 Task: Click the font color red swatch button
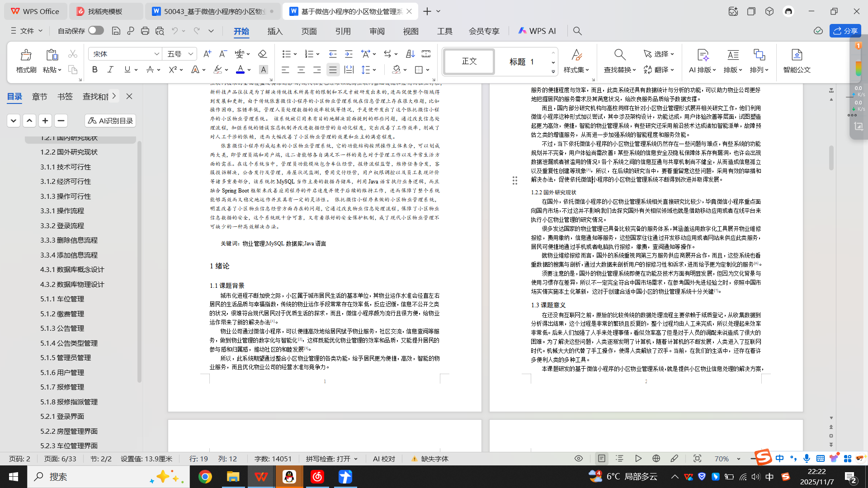(241, 70)
